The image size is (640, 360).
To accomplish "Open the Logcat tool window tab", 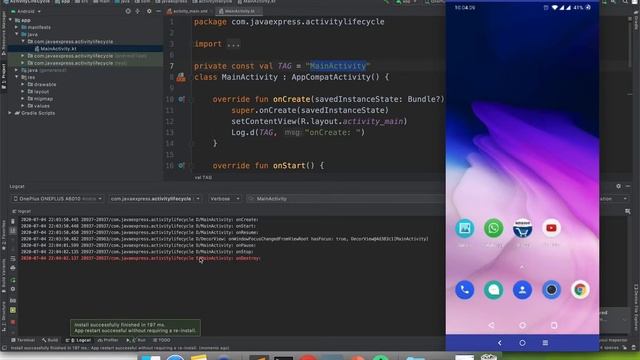I will [79, 340].
